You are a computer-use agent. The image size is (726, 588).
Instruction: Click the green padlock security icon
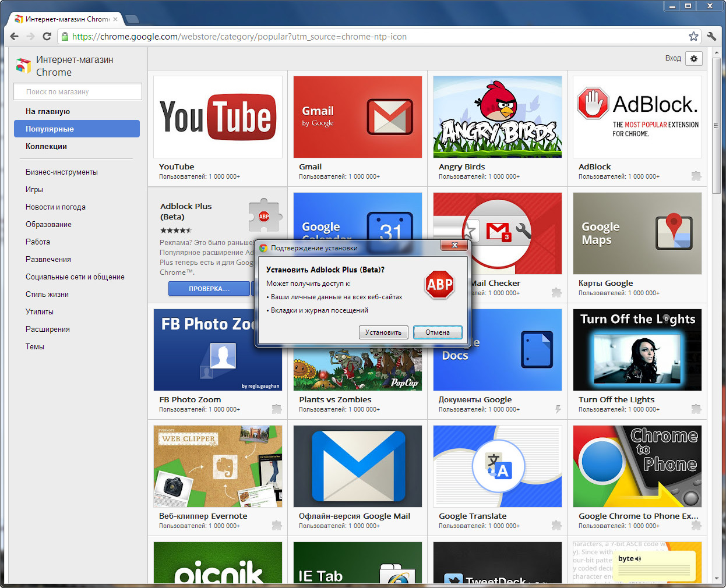coord(65,36)
